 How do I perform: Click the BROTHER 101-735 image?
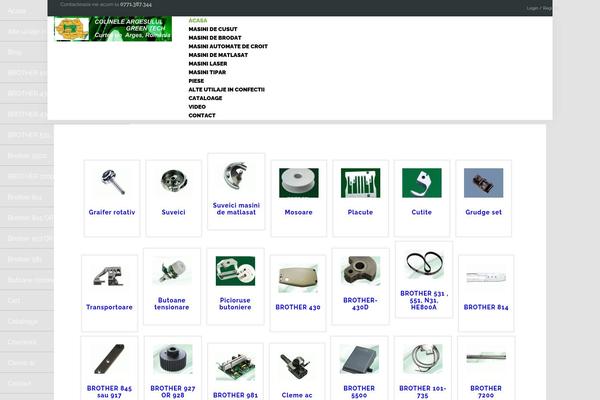pyautogui.click(x=422, y=359)
